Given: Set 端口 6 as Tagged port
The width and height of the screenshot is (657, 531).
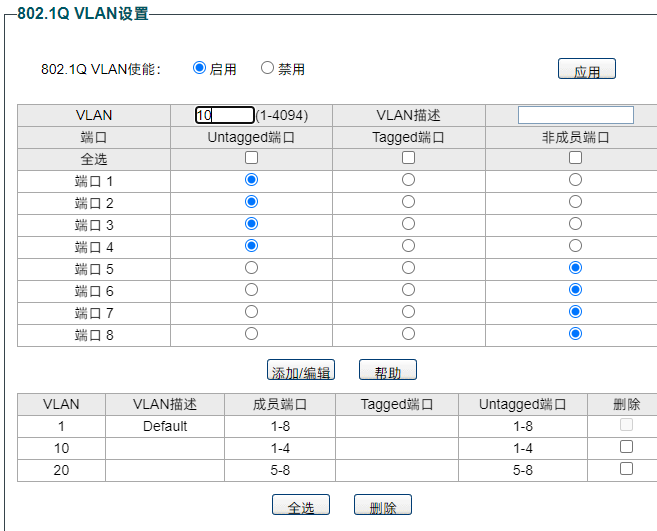Looking at the screenshot, I should pyautogui.click(x=408, y=290).
